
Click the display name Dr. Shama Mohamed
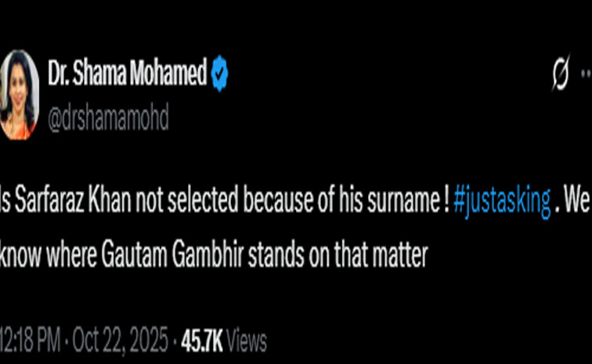(127, 75)
